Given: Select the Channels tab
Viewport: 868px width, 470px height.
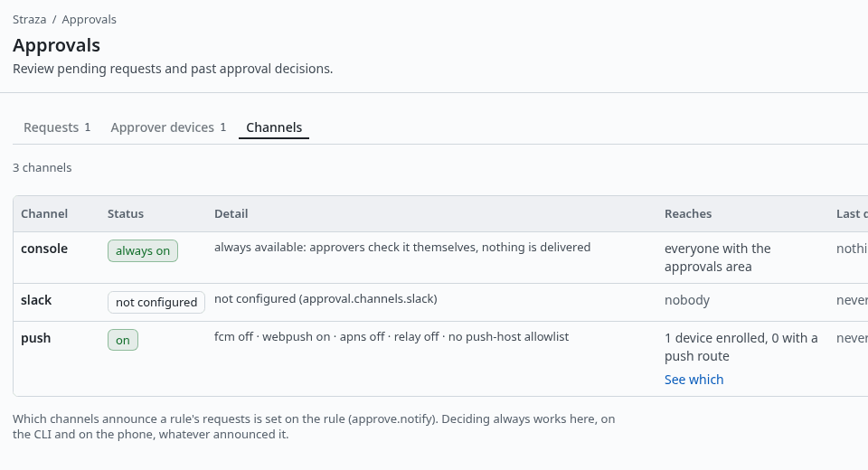Looking at the screenshot, I should [274, 127].
